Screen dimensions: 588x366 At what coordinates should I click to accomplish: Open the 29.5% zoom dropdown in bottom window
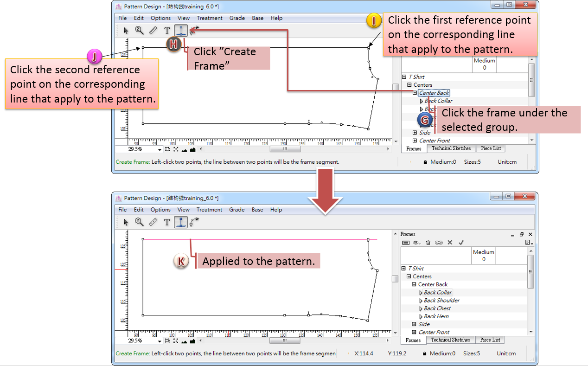160,341
